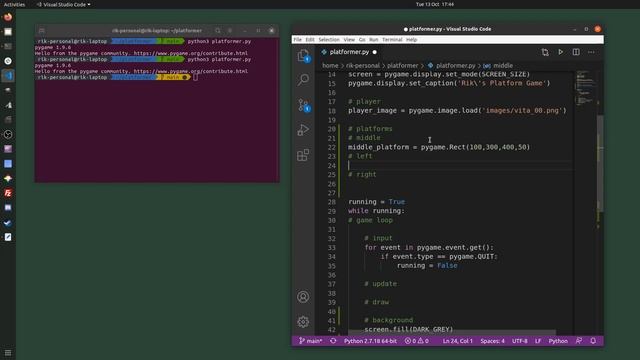Open the editor More Actions ellipsis
The image size is (640, 360).
591,52
